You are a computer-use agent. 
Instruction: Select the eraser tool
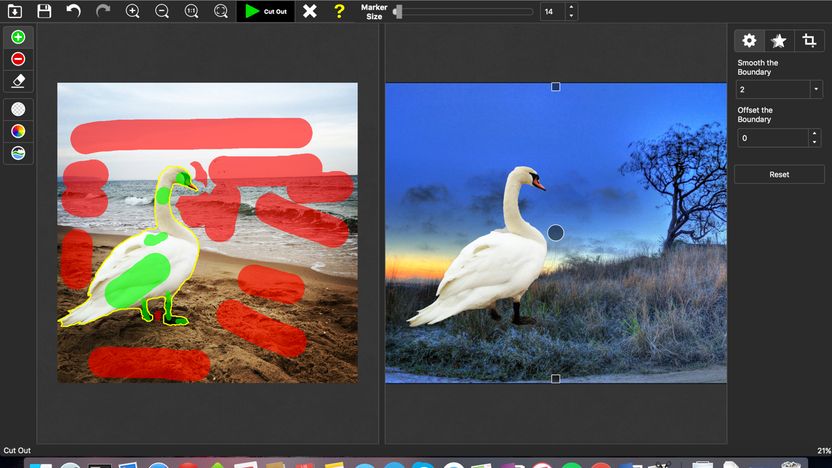pyautogui.click(x=18, y=81)
